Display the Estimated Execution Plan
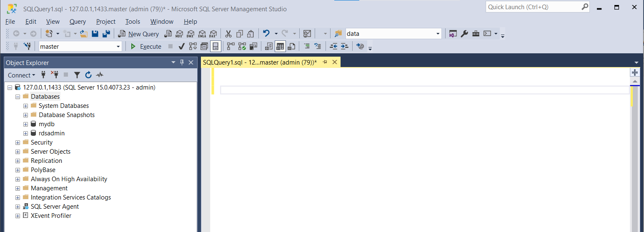Screen dimensions: 644x232 click(193, 46)
